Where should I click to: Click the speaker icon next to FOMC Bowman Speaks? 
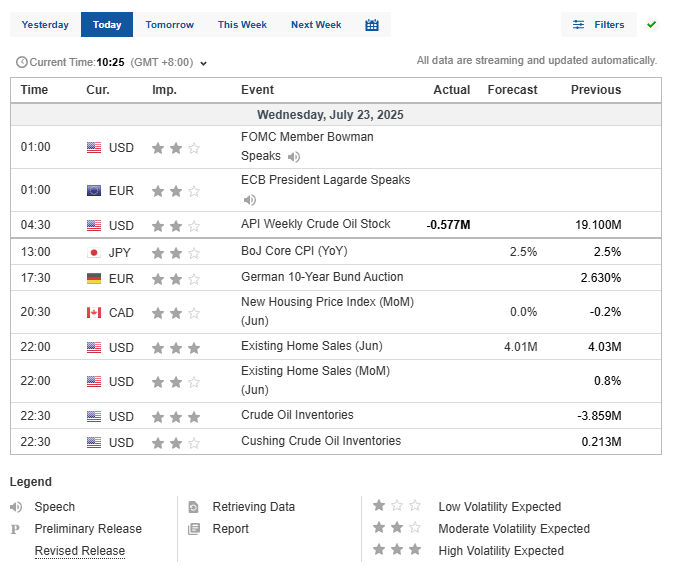(294, 157)
